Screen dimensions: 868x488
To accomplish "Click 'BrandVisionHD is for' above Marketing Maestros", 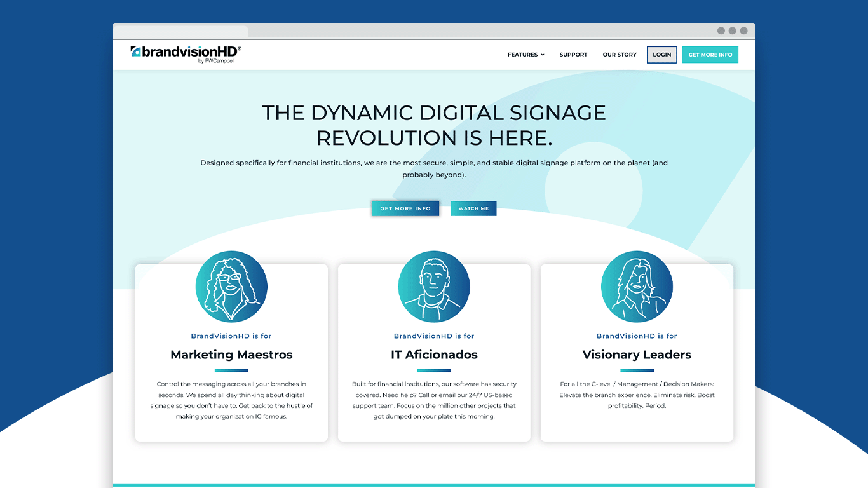I will pos(231,336).
